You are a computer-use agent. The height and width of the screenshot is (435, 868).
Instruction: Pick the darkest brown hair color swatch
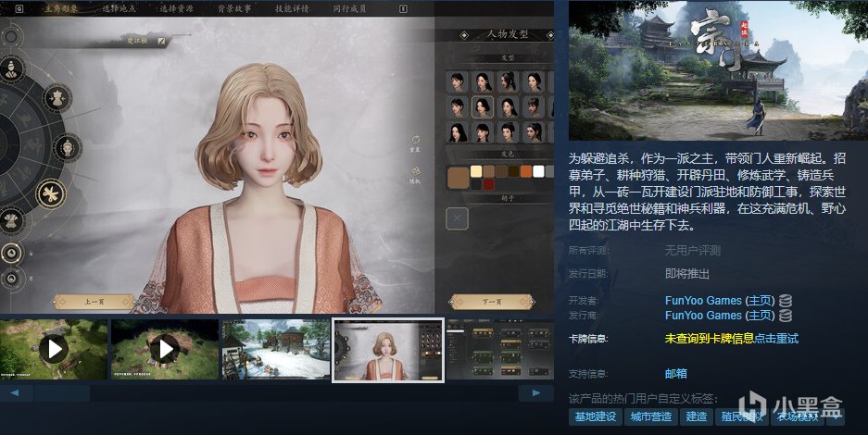514,171
